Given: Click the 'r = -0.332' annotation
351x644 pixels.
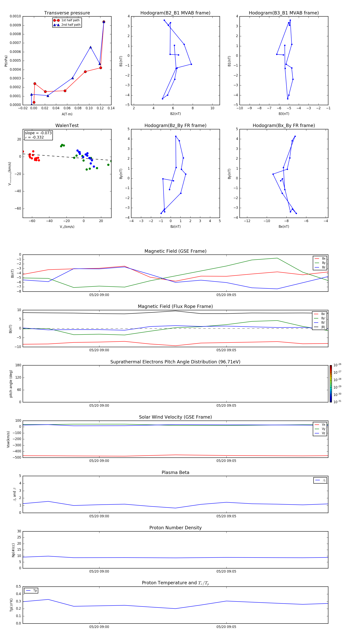Looking at the screenshot, I should tap(35, 137).
